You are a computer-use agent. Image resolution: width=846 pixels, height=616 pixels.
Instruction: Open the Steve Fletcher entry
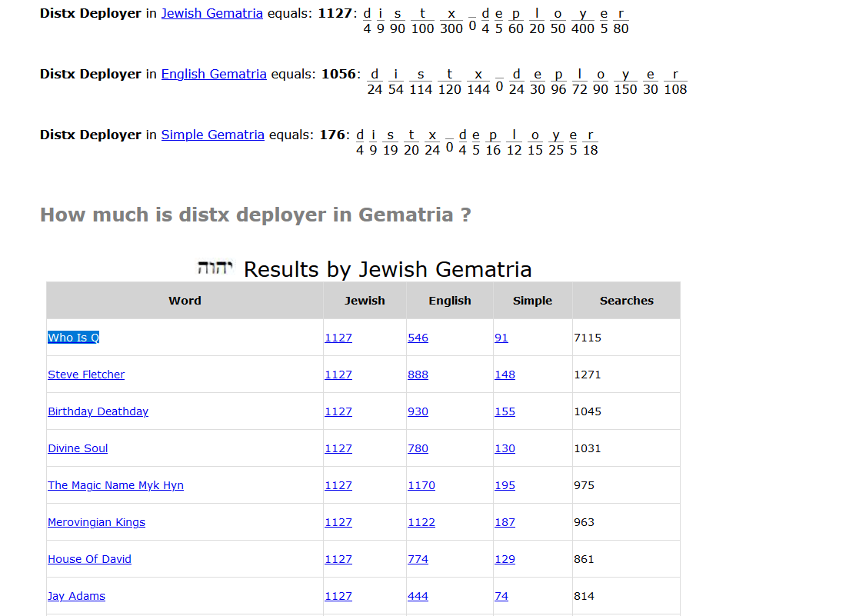click(x=86, y=375)
